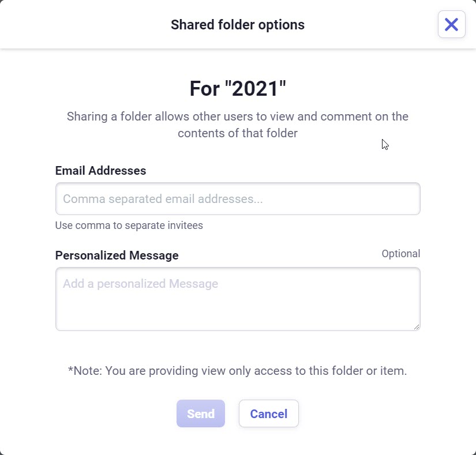Click the Email Addresses label
The image size is (476, 455).
point(100,171)
